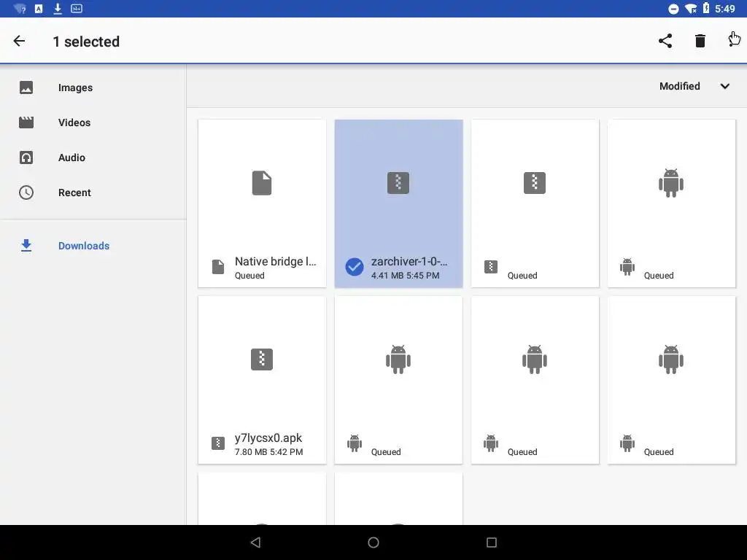Open Audio category in sidebar
The image size is (747, 560).
pos(93,157)
